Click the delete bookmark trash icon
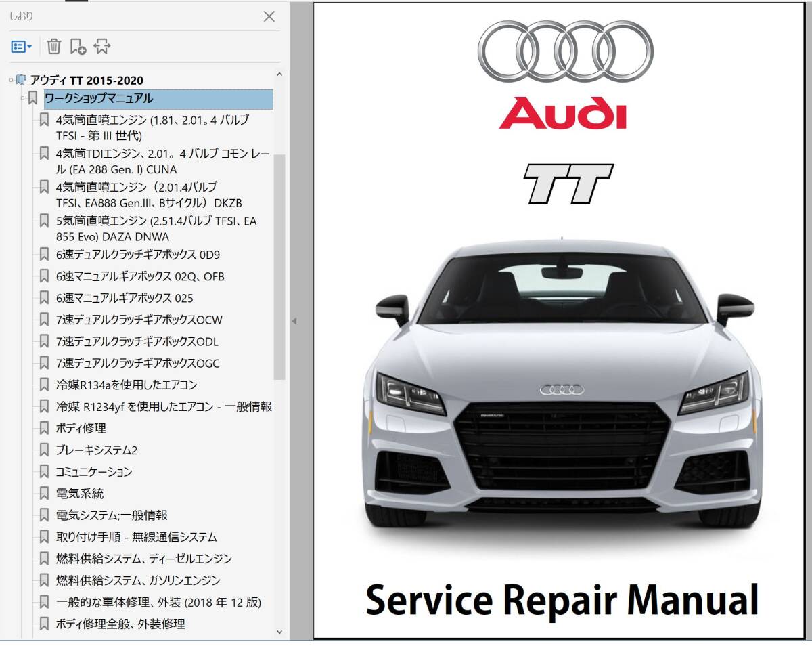812x646 pixels. pos(54,47)
